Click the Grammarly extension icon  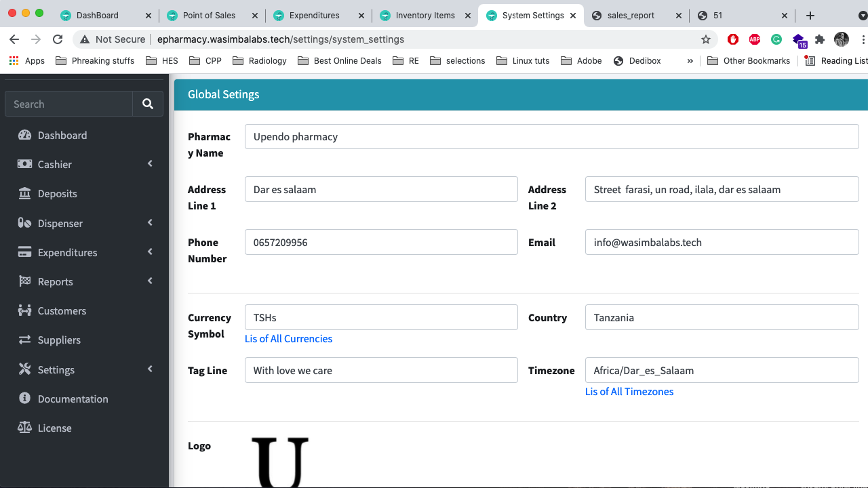coord(776,39)
